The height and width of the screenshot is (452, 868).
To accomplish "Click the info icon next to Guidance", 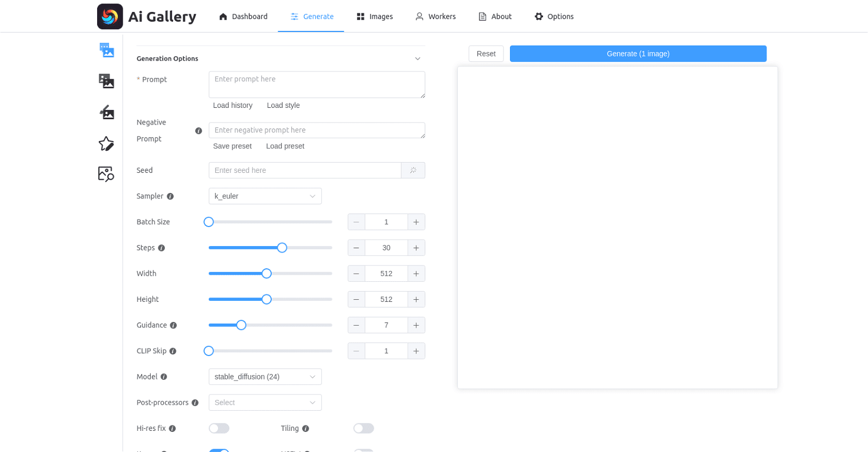I will (174, 326).
